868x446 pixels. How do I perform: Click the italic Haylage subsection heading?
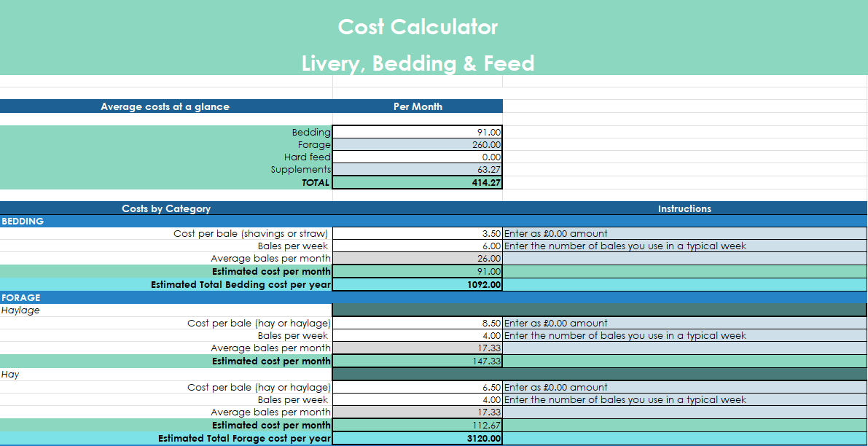point(20,310)
